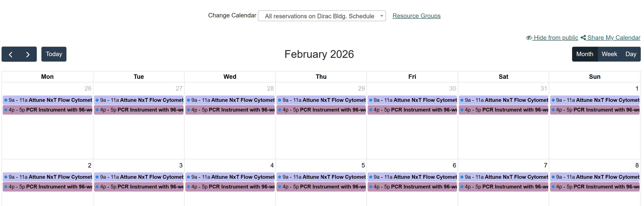Go to previous month with left chevron
The width and height of the screenshot is (644, 206).
[x=11, y=54]
